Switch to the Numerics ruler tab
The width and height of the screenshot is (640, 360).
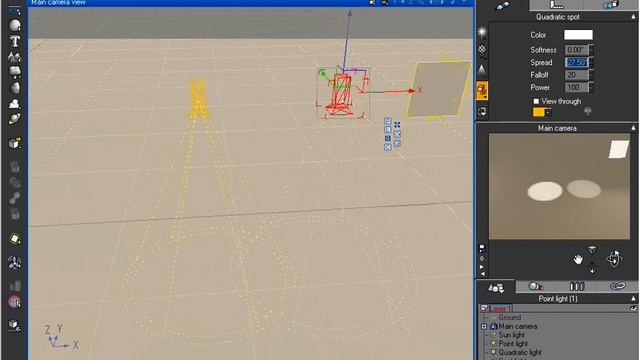click(556, 5)
